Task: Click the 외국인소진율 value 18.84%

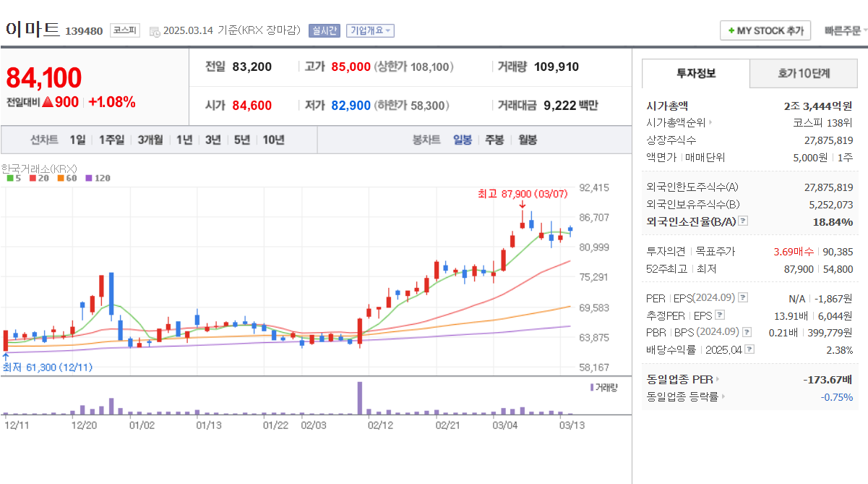Action: (833, 221)
